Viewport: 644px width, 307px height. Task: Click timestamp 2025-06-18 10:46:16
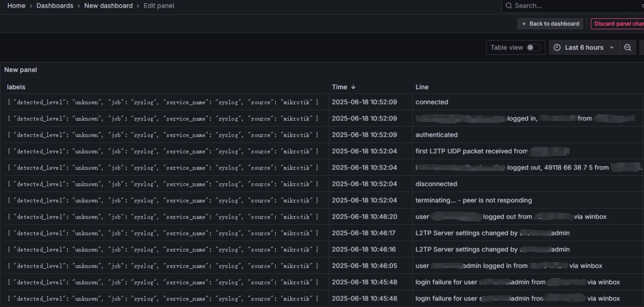click(x=364, y=249)
